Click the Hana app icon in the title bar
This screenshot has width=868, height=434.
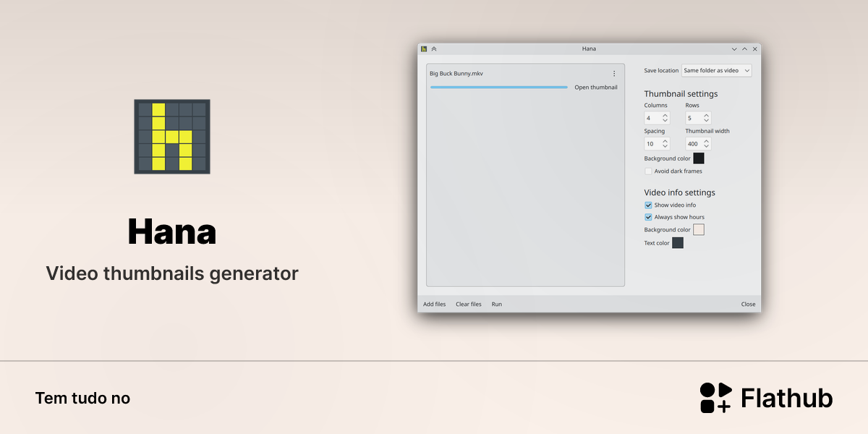point(424,49)
